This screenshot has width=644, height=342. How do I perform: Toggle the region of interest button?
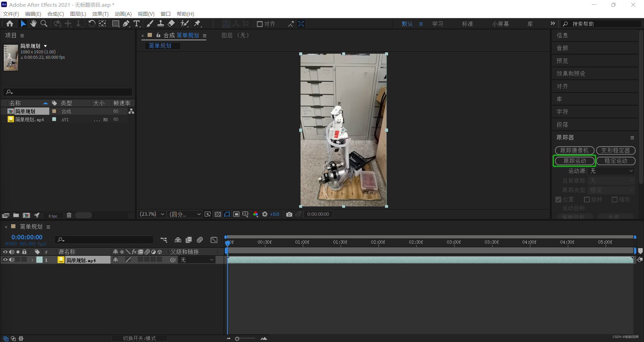pos(236,214)
